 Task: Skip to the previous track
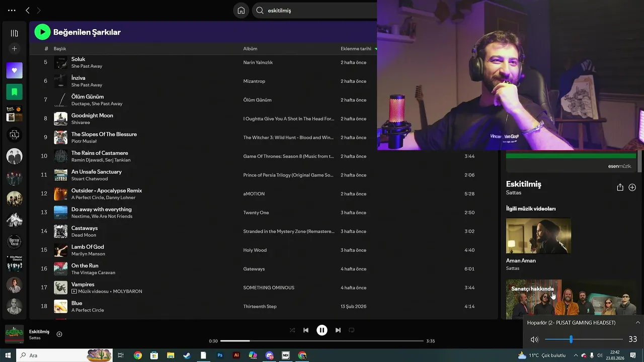point(306,330)
